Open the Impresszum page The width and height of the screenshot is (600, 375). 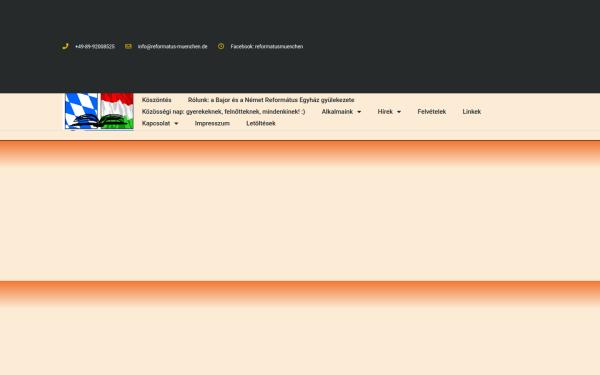(x=212, y=123)
